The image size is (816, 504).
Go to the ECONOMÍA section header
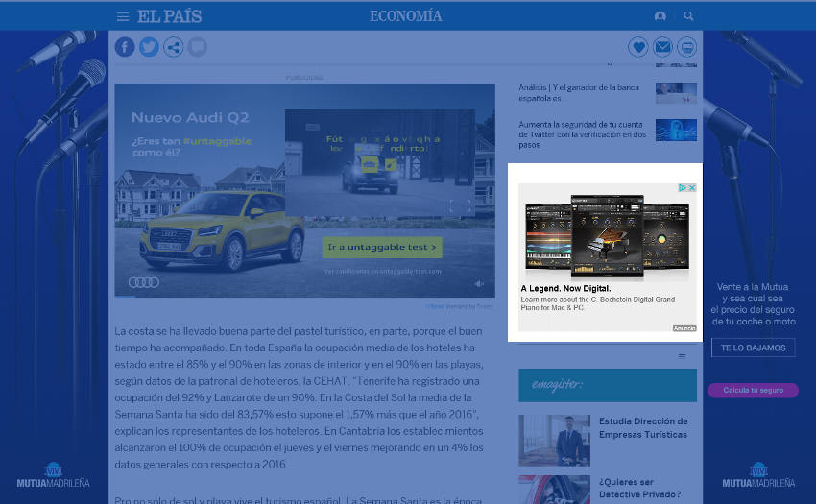pos(405,16)
